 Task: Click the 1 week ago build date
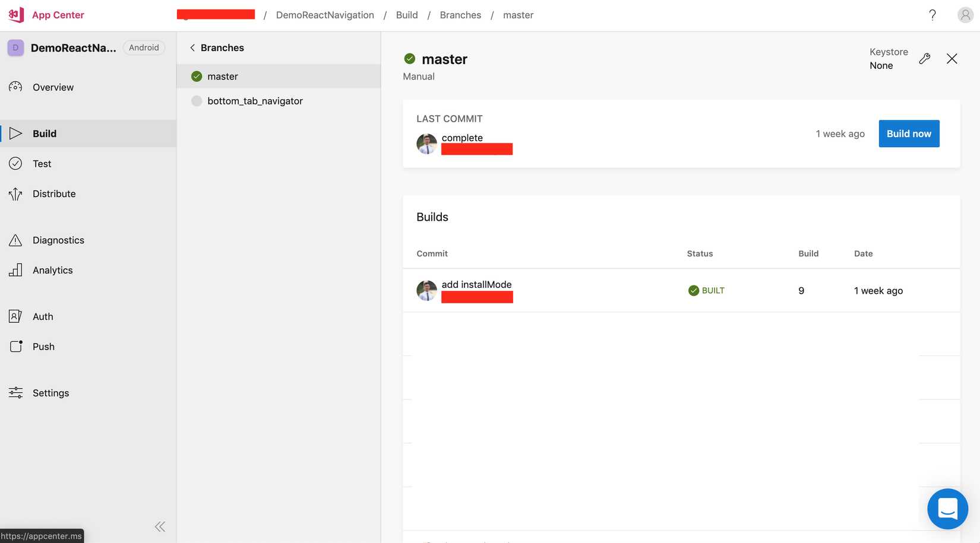(x=878, y=291)
